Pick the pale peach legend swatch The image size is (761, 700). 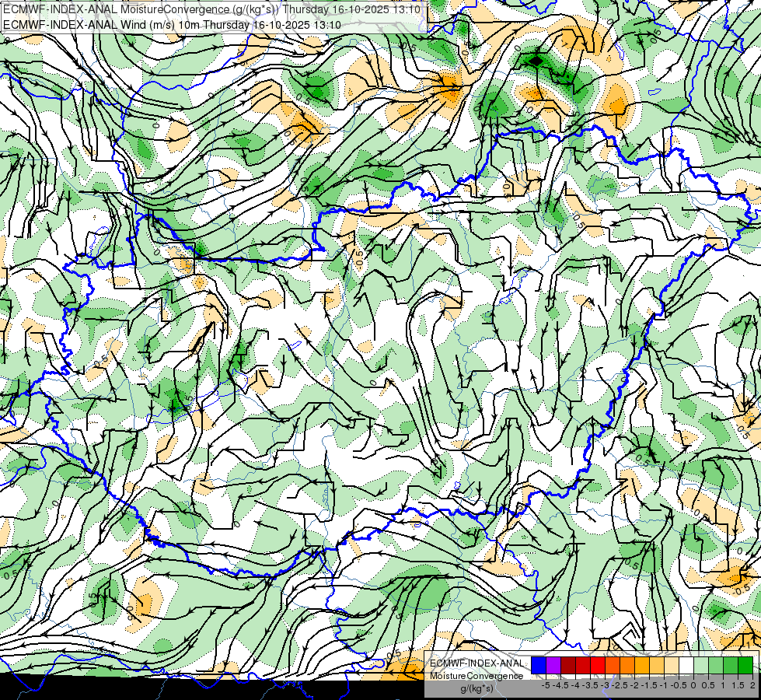[x=672, y=665]
